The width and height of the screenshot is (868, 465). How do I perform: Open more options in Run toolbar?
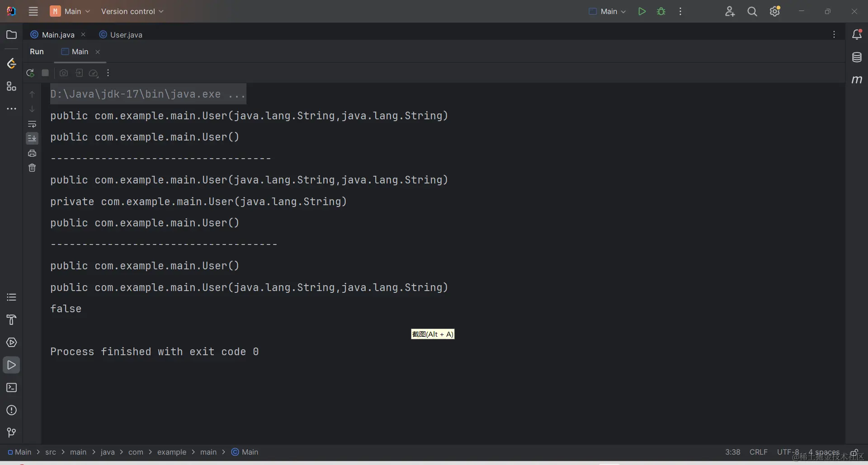click(x=108, y=73)
